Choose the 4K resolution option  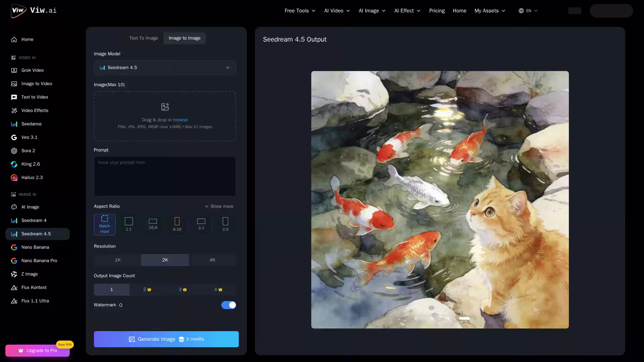pos(212,260)
